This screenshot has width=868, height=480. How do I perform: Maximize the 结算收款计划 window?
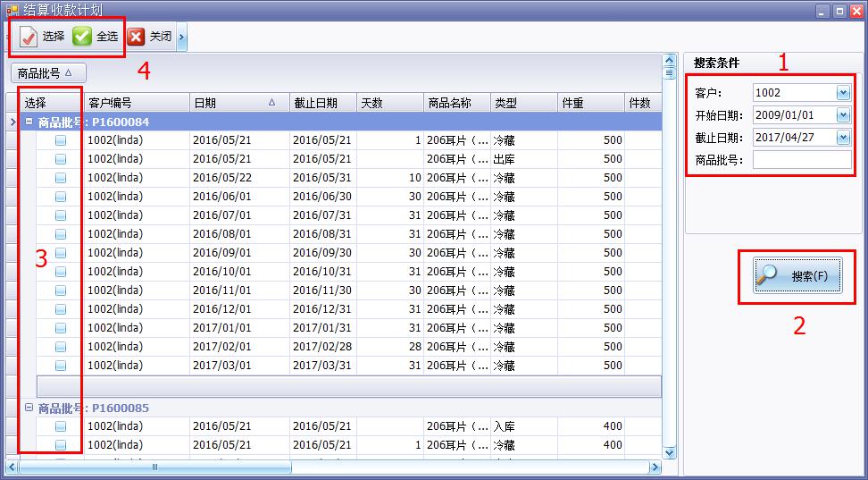(x=839, y=11)
